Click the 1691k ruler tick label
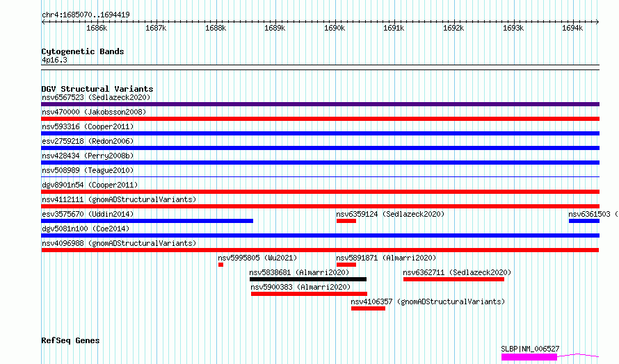619x364 pixels. pos(394,28)
